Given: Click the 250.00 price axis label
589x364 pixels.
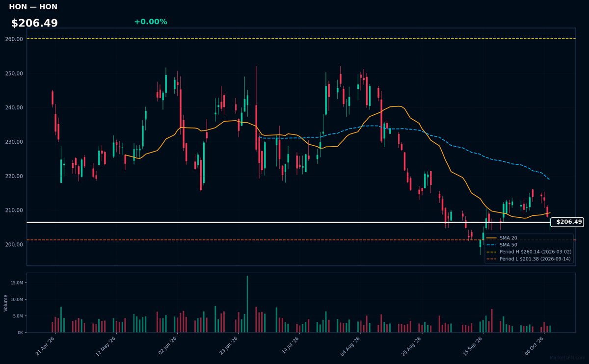Looking at the screenshot, I should pyautogui.click(x=14, y=74).
